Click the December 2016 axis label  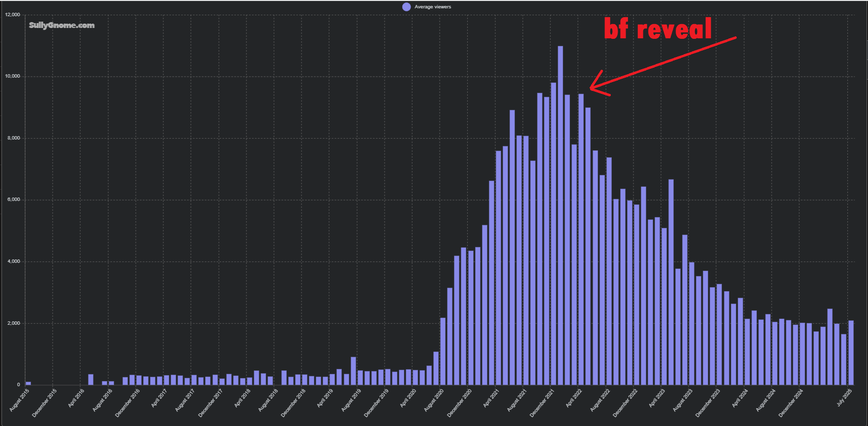pyautogui.click(x=128, y=402)
